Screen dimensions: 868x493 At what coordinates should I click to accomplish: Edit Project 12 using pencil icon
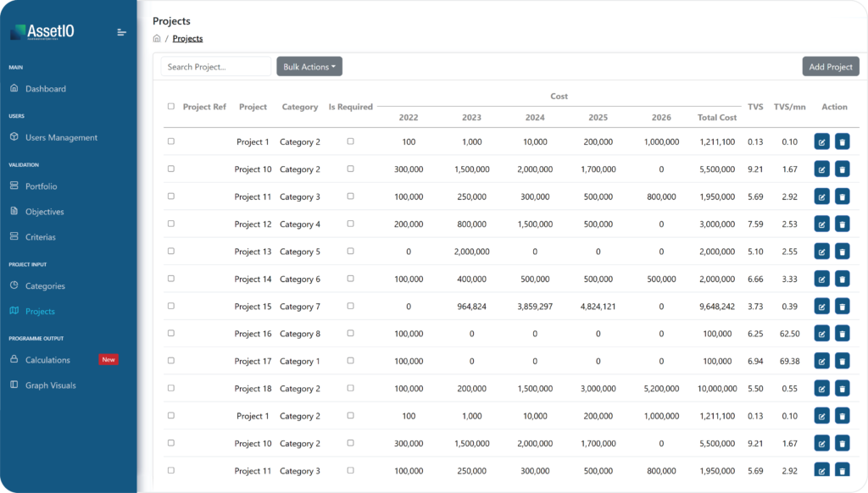821,224
